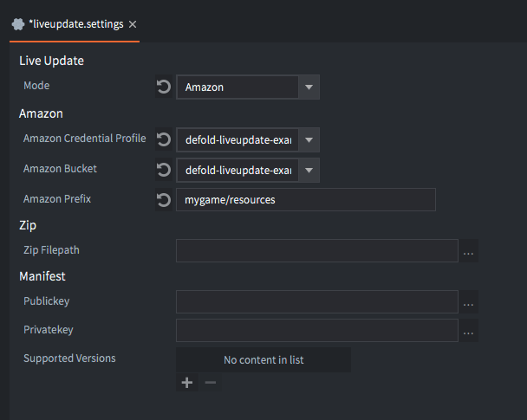Click the Amazon Prefix text field
Screen dimensions: 527x420
(305, 200)
